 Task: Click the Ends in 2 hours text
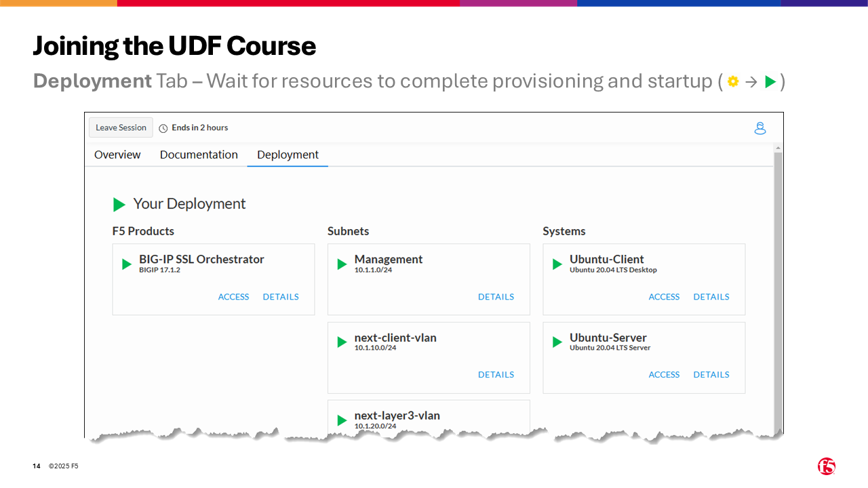(x=199, y=127)
